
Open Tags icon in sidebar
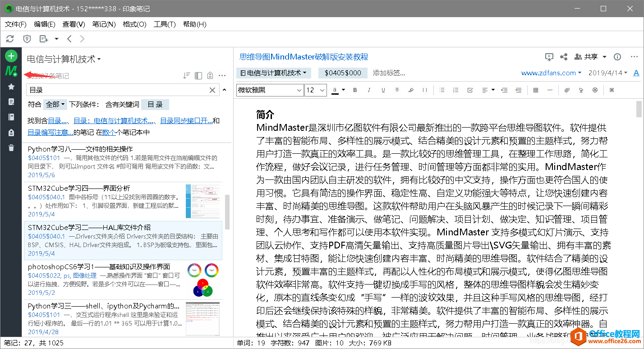(x=11, y=133)
